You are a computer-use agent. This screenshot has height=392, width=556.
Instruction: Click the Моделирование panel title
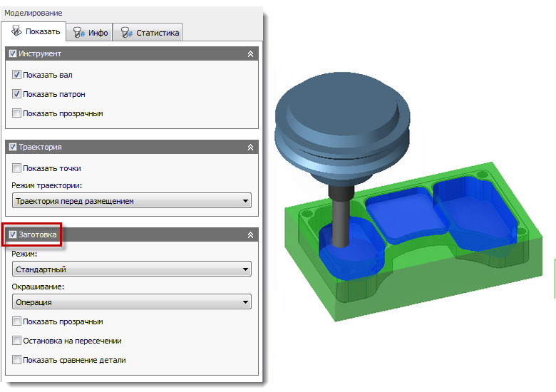click(x=34, y=13)
